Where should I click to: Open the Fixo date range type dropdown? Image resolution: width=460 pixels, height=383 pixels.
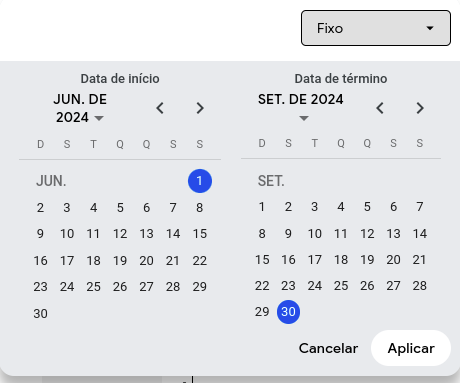tap(376, 28)
